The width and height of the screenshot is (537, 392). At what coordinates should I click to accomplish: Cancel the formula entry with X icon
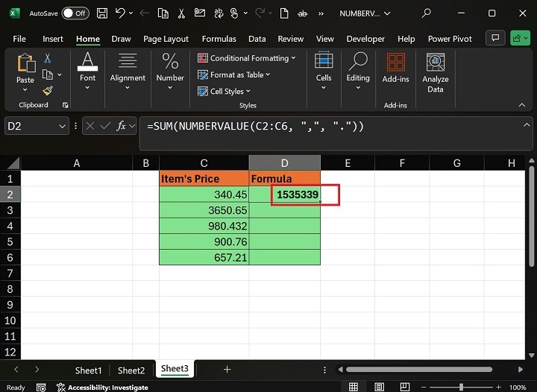[x=91, y=127]
